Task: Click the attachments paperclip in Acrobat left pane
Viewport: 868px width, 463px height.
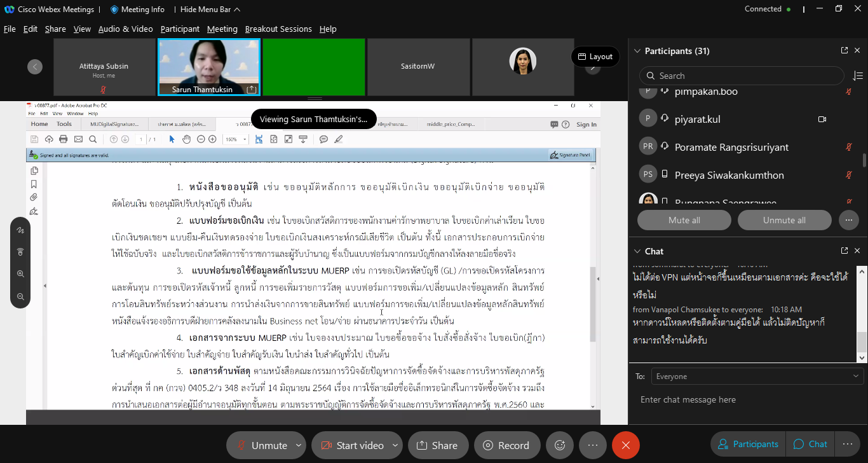Action: coord(34,198)
